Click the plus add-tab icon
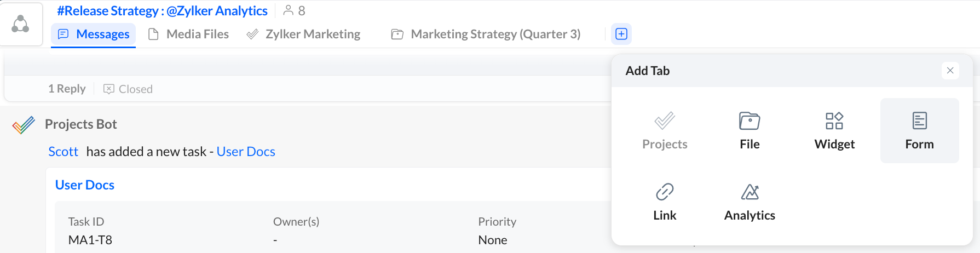 coord(621,34)
